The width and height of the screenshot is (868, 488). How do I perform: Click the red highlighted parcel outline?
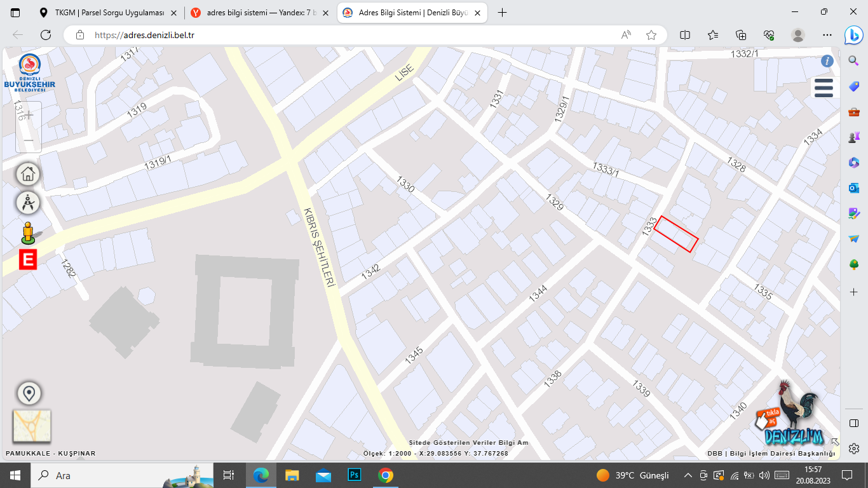click(x=677, y=234)
